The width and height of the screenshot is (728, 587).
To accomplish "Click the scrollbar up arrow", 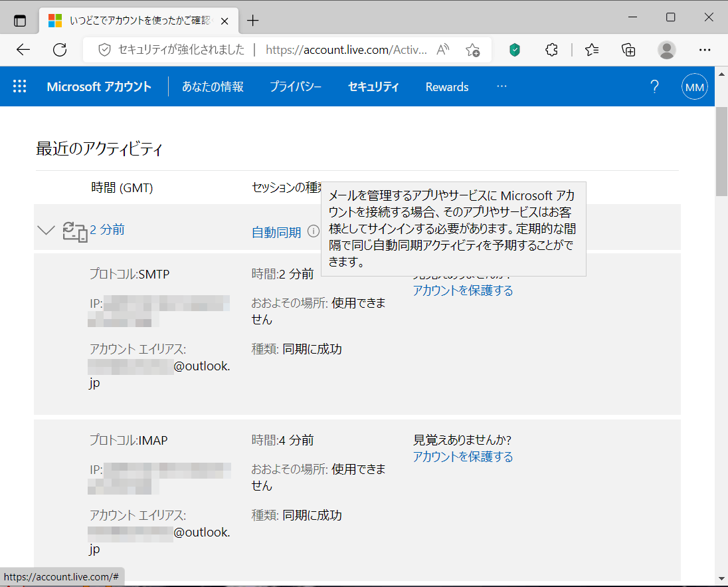I will click(x=721, y=73).
